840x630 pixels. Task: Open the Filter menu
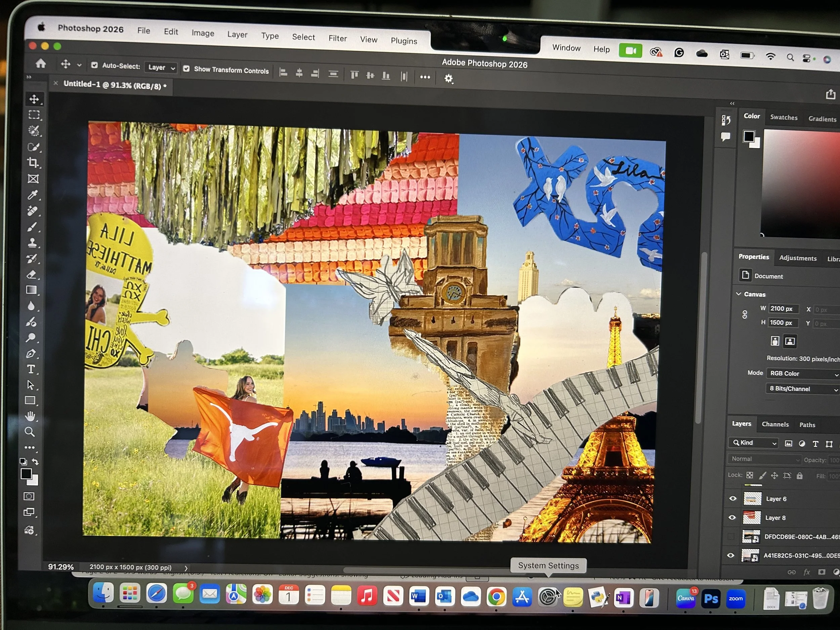337,38
